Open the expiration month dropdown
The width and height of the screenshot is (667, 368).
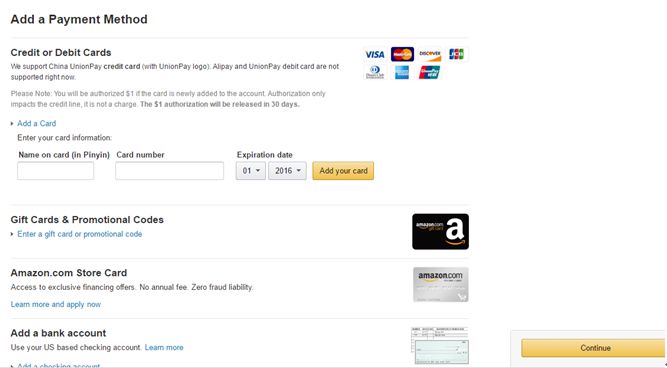251,171
